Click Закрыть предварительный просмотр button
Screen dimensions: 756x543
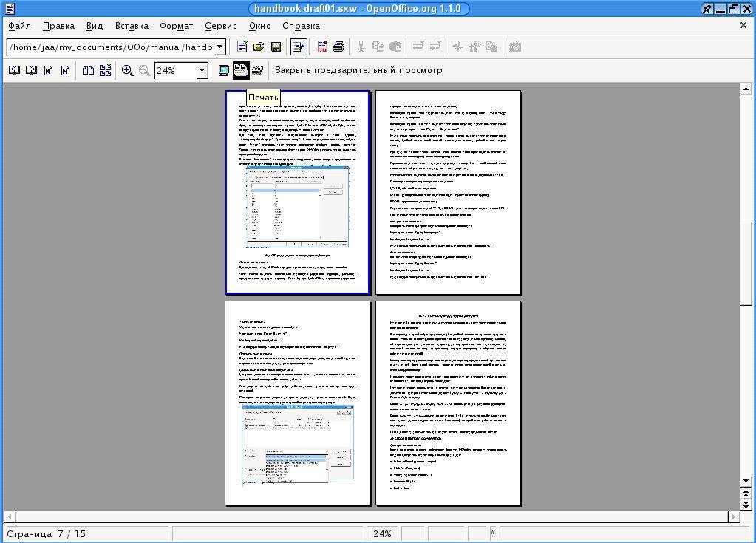point(358,70)
